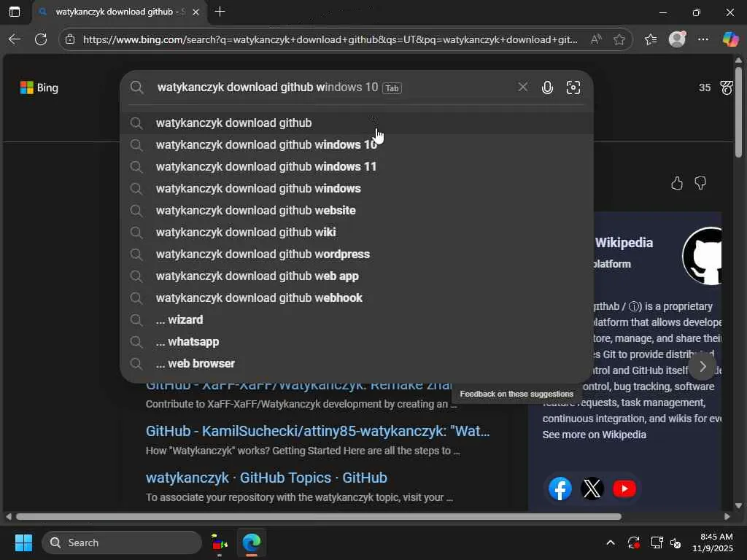Select the "github webhook" suggestion
747x560 pixels.
pos(357,298)
